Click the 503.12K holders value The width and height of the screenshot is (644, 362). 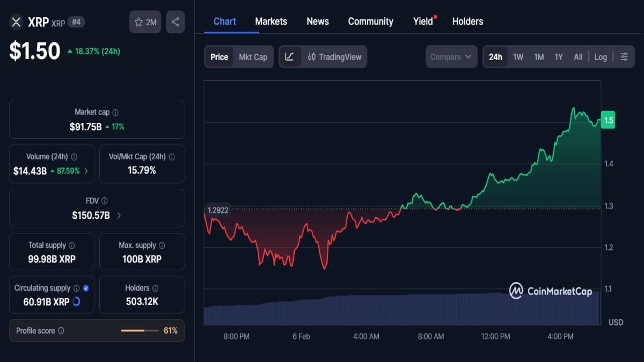tap(142, 302)
